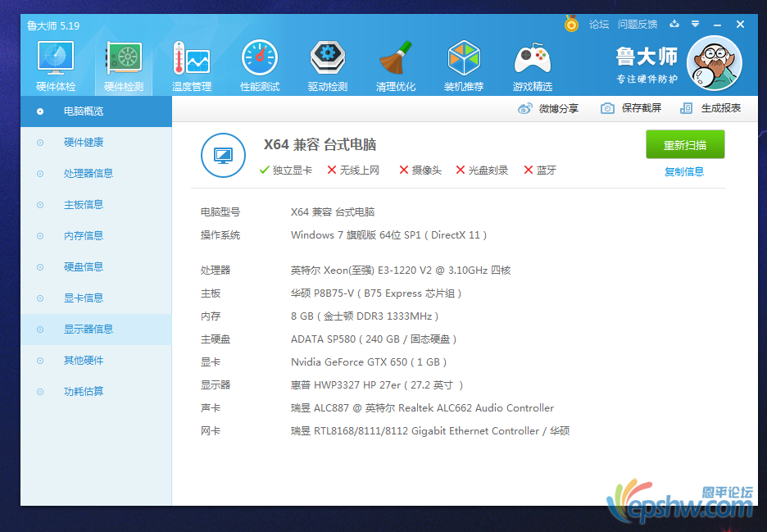
Task: Click the 电脑型号 value X64 兼容 台式电脑
Action: pos(333,212)
